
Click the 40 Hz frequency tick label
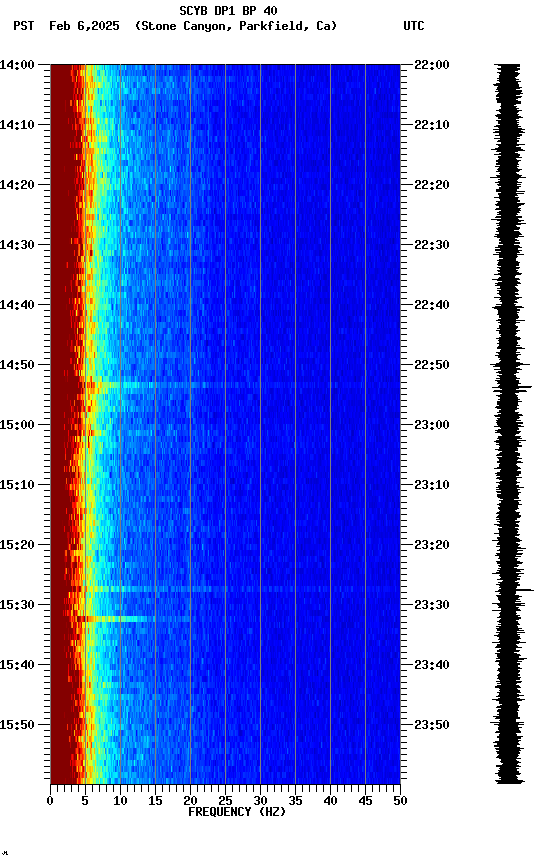[331, 801]
